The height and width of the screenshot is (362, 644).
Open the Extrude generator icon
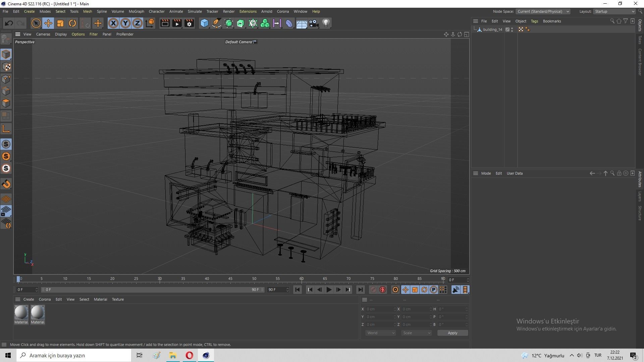(x=241, y=23)
